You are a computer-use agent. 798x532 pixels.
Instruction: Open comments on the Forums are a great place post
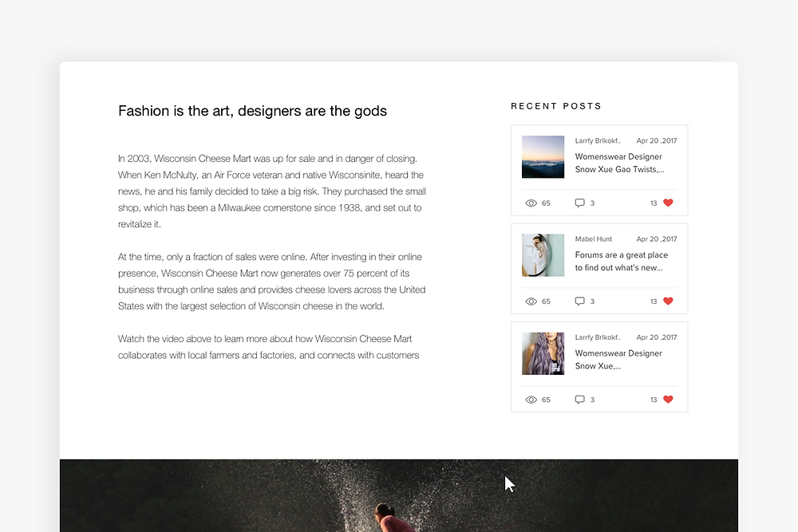pyautogui.click(x=579, y=301)
